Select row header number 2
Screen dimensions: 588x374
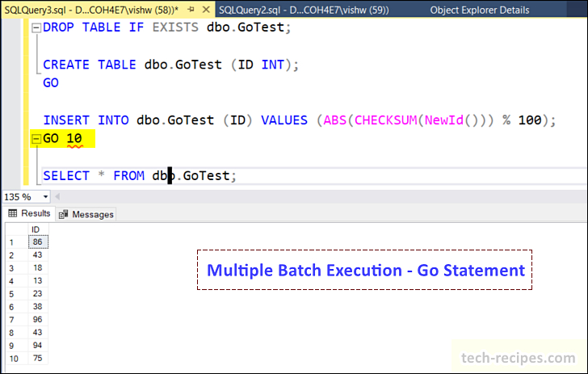tap(17, 255)
